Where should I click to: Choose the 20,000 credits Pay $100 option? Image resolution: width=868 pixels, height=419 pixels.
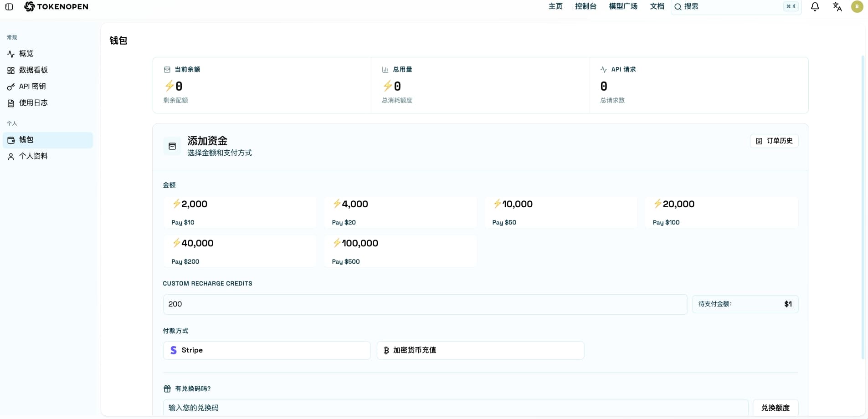point(722,212)
